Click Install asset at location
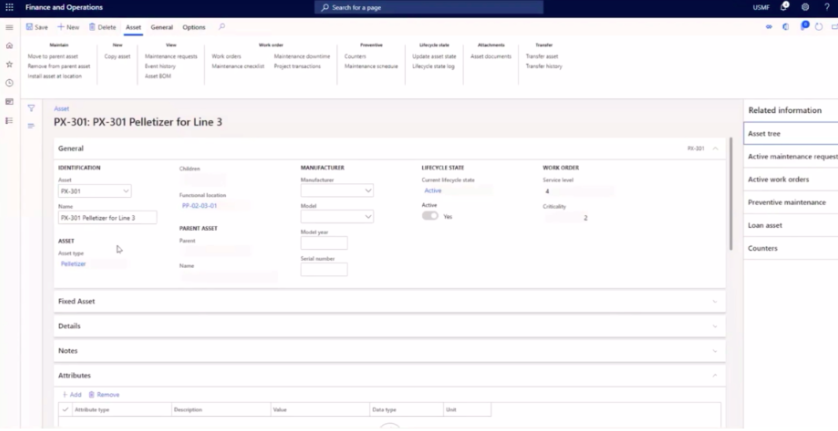838x431 pixels. click(x=55, y=76)
